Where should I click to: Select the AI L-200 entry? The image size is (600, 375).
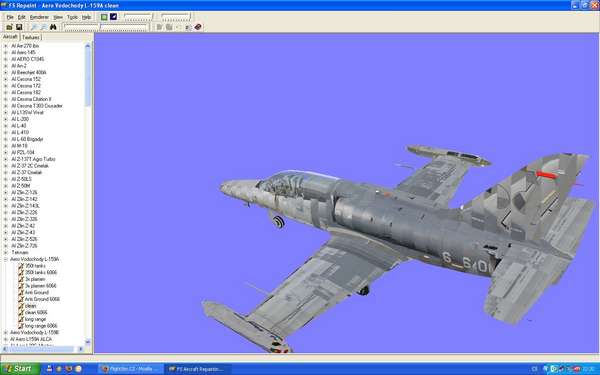click(x=20, y=119)
